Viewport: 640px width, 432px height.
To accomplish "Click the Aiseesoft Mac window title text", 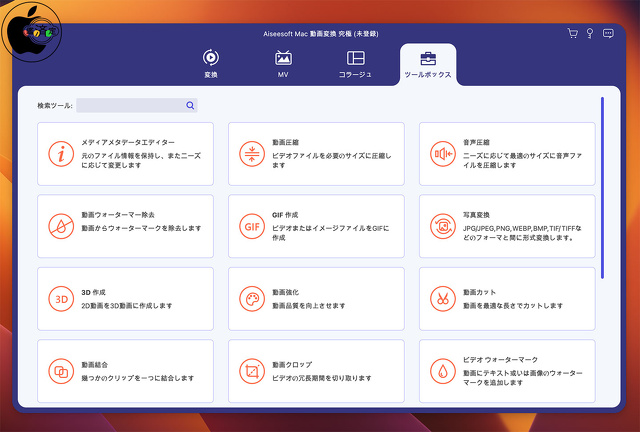I will pyautogui.click(x=320, y=34).
